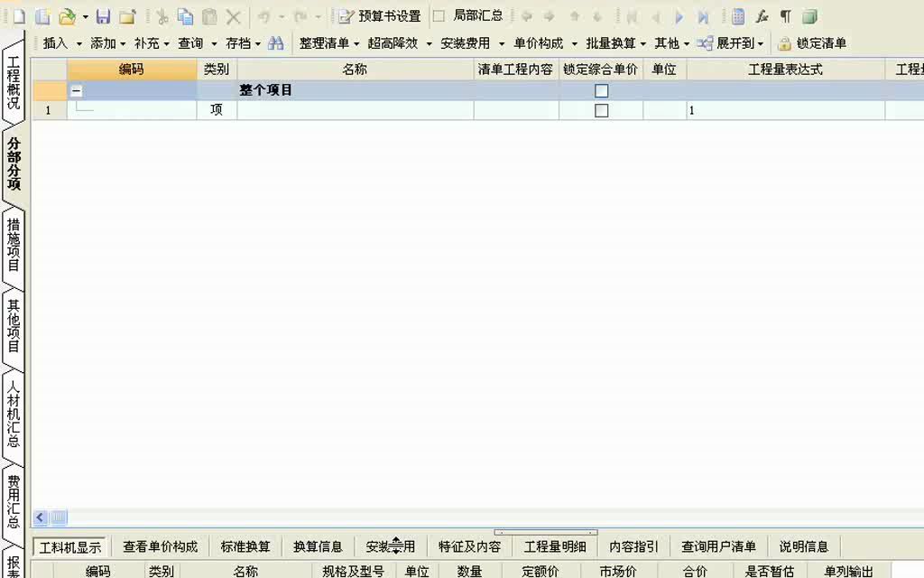Click the 粘贴 (Paste) icon

click(x=208, y=15)
